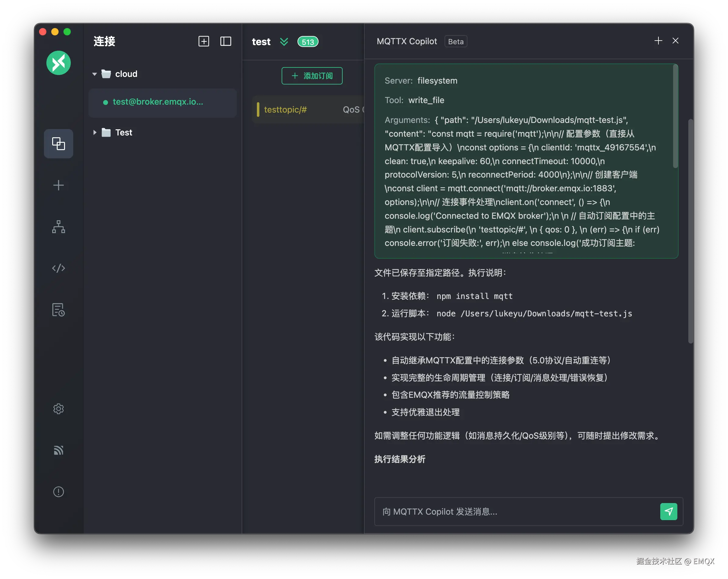Click the plus icon to create connection
The height and width of the screenshot is (579, 728).
point(58,185)
